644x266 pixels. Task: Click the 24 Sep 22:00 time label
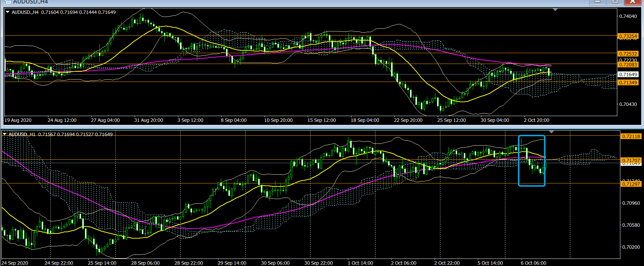pos(59,263)
